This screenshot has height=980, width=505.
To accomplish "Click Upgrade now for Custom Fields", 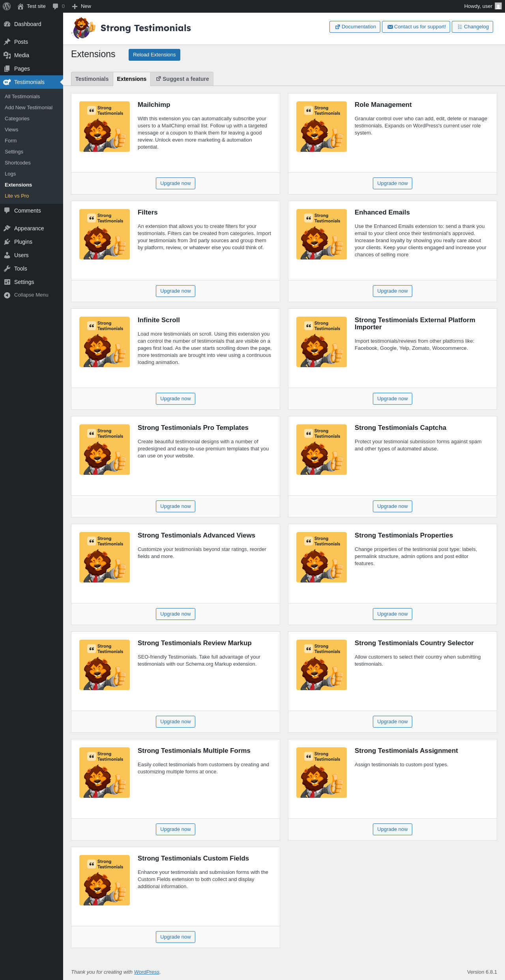I will [x=176, y=937].
